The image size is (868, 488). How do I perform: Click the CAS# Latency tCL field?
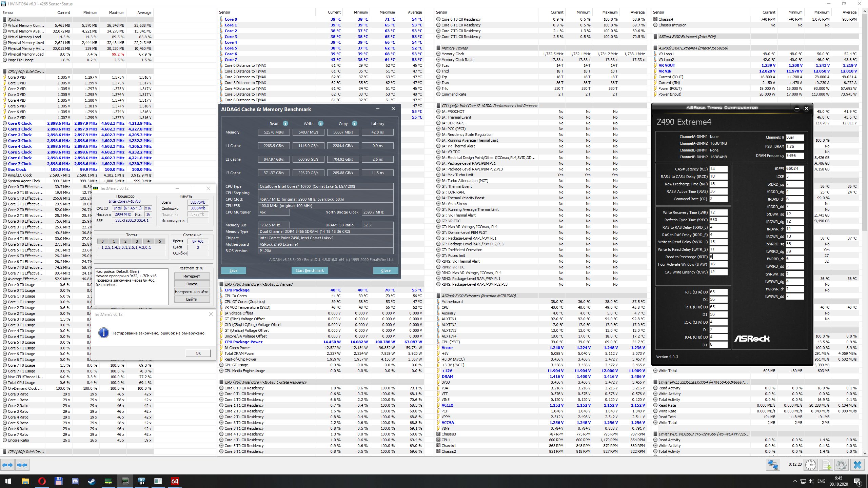[718, 169]
